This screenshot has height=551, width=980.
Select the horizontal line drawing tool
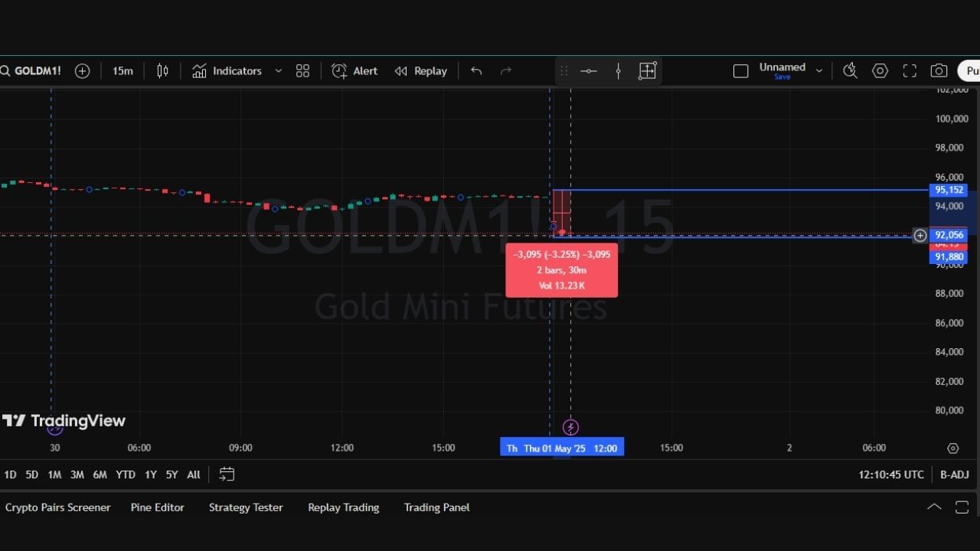coord(589,71)
